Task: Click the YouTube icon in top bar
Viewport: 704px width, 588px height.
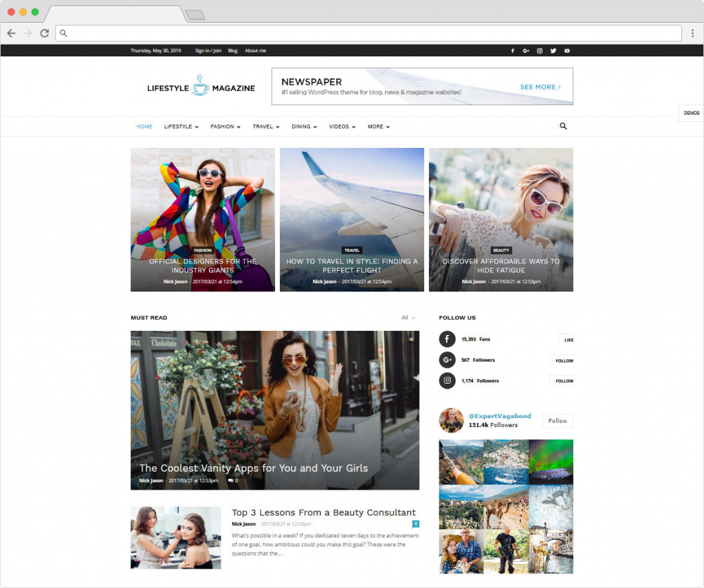Action: click(x=567, y=51)
